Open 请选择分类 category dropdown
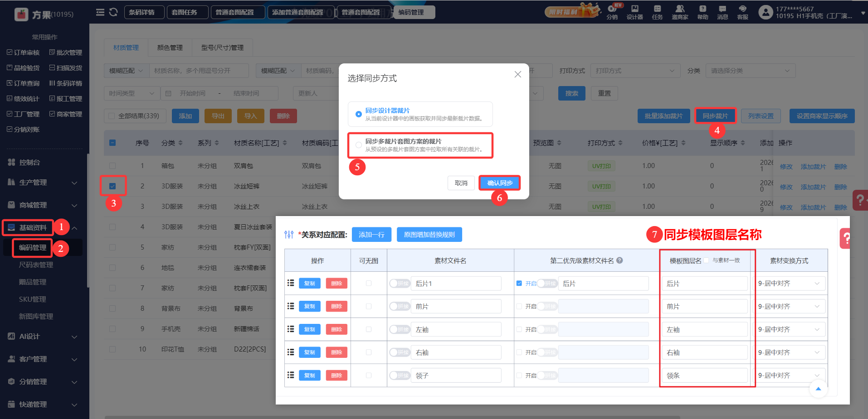Viewport: 868px width, 419px height. pyautogui.click(x=750, y=71)
